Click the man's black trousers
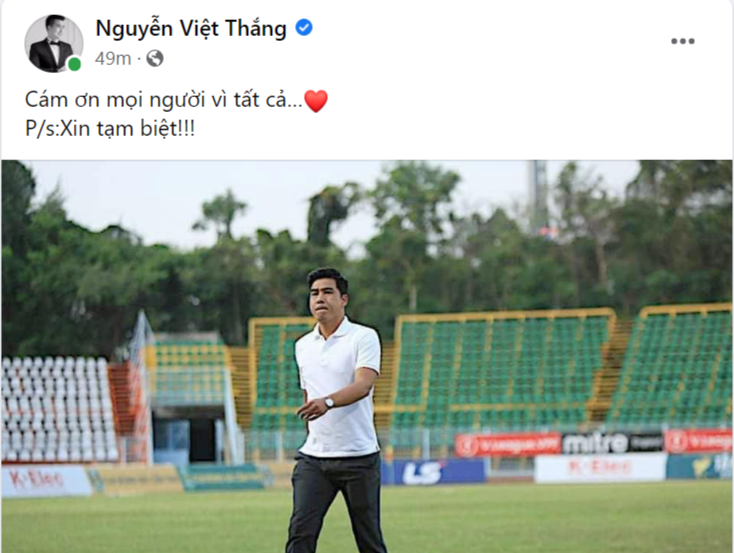734x553 pixels. click(336, 504)
